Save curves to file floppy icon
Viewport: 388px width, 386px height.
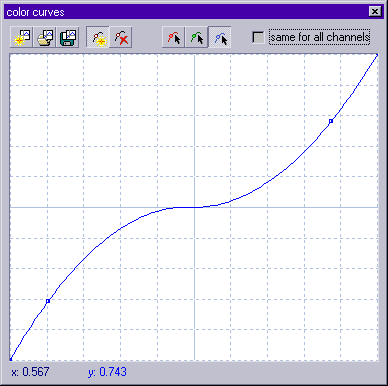(68, 37)
